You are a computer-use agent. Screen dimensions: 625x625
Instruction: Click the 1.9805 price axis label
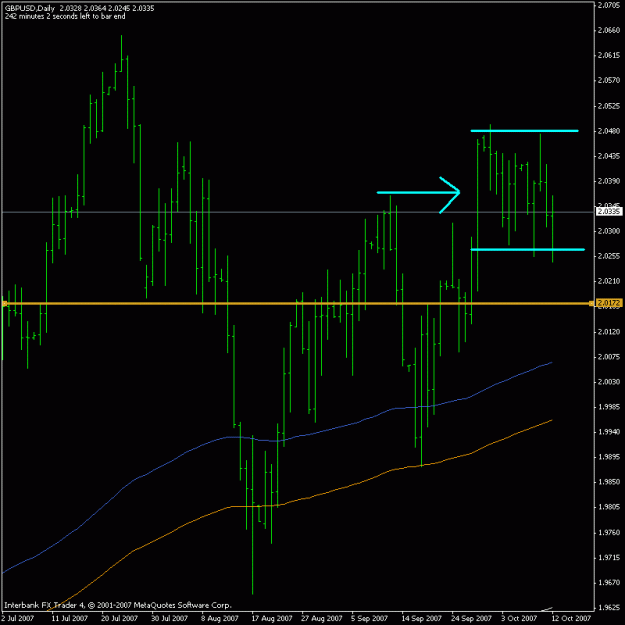609,507
